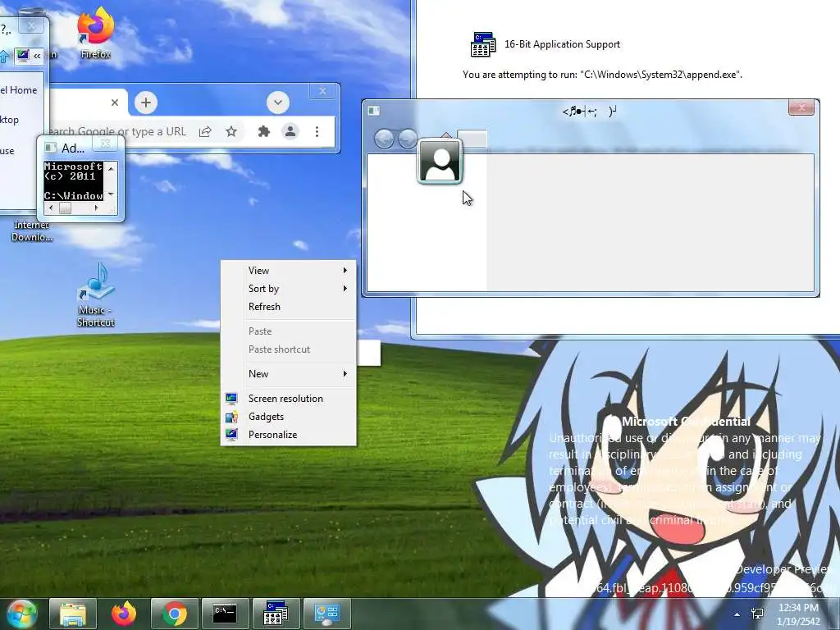Click the glitched window's title icon
This screenshot has height=630, width=840.
(373, 111)
